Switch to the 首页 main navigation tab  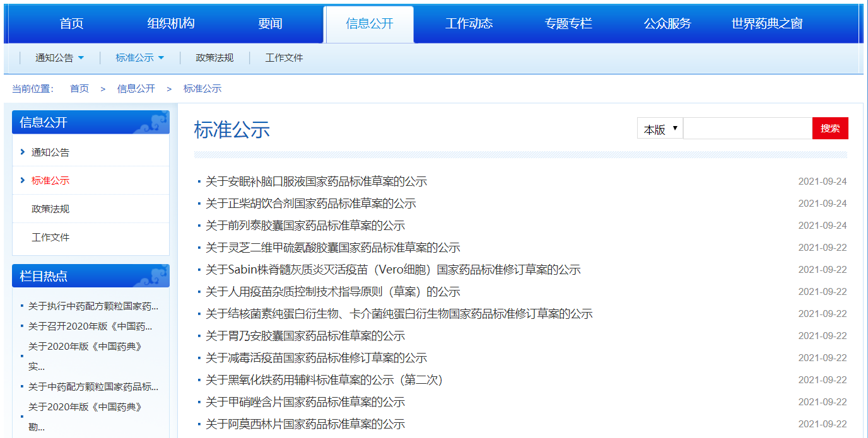click(x=71, y=24)
